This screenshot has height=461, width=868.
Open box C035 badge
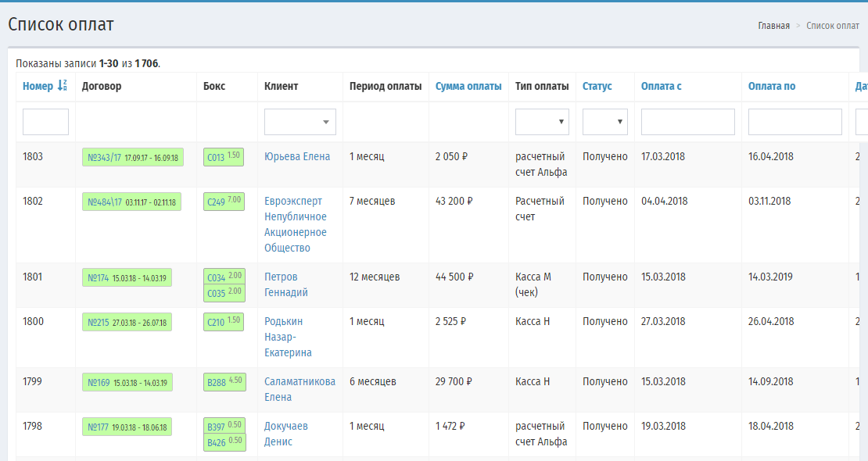[x=224, y=293]
